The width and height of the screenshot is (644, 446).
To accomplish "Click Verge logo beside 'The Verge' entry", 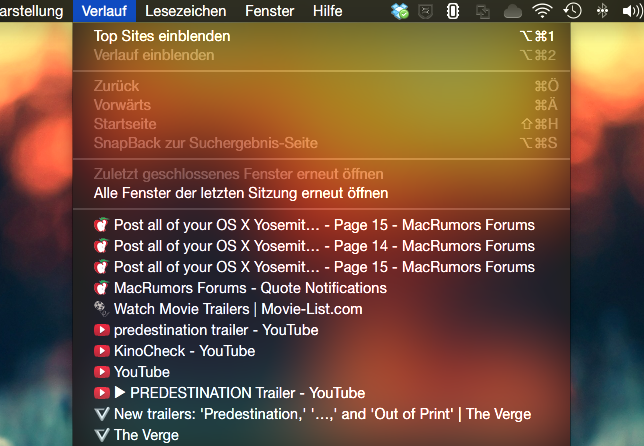I will (102, 435).
